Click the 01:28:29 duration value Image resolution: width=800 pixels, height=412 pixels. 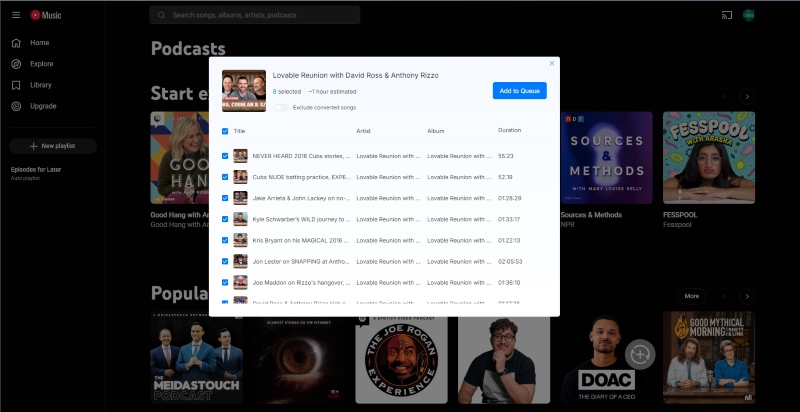coord(510,198)
